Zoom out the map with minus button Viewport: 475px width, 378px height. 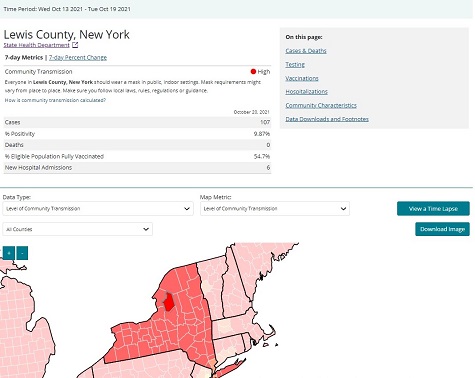(x=22, y=253)
